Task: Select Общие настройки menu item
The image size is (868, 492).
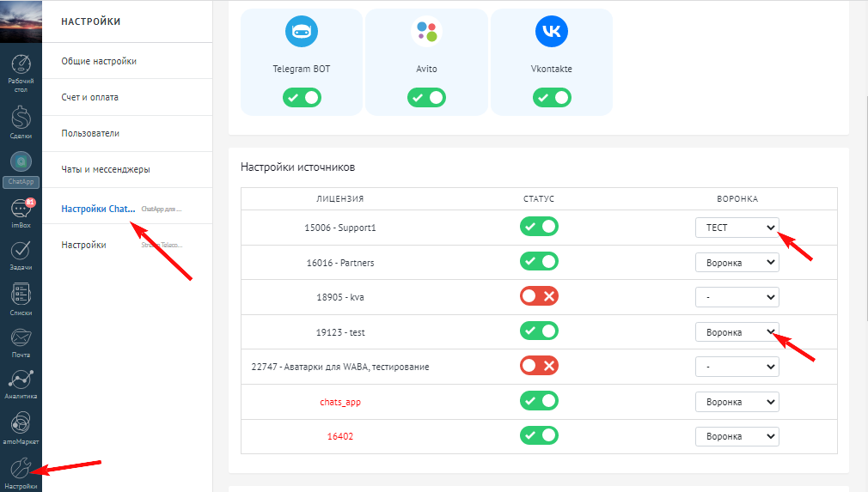Action: click(x=99, y=61)
